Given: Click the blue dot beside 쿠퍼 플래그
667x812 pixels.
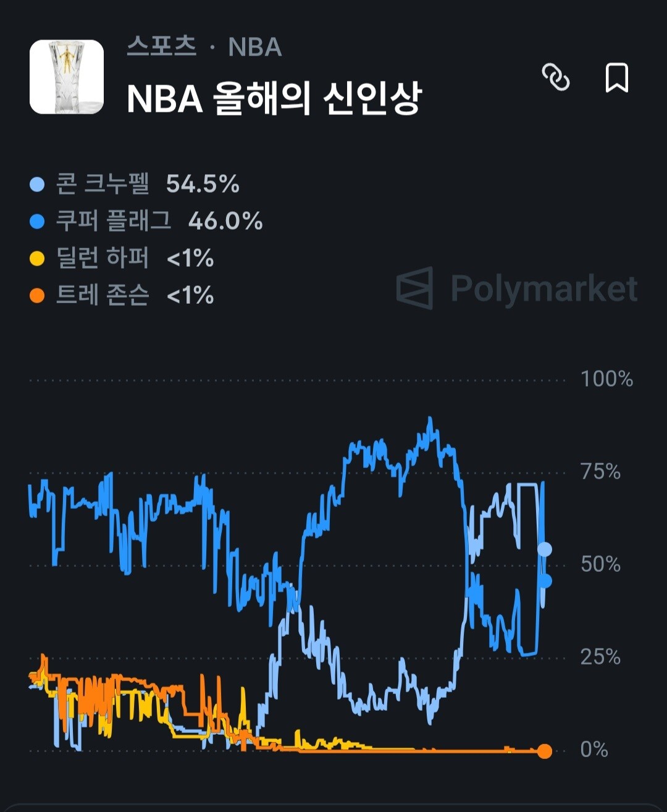Looking at the screenshot, I should tap(38, 222).
